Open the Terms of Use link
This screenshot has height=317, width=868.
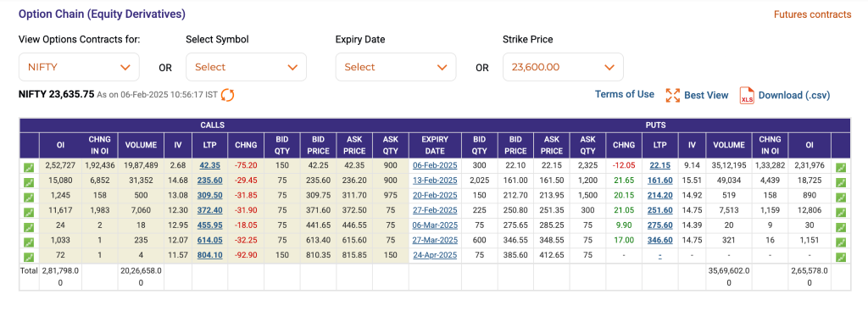point(625,94)
